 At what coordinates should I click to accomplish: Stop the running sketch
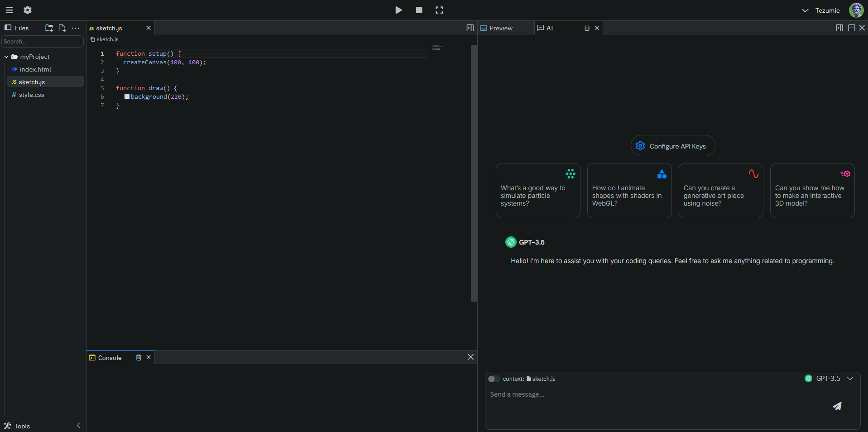(419, 10)
